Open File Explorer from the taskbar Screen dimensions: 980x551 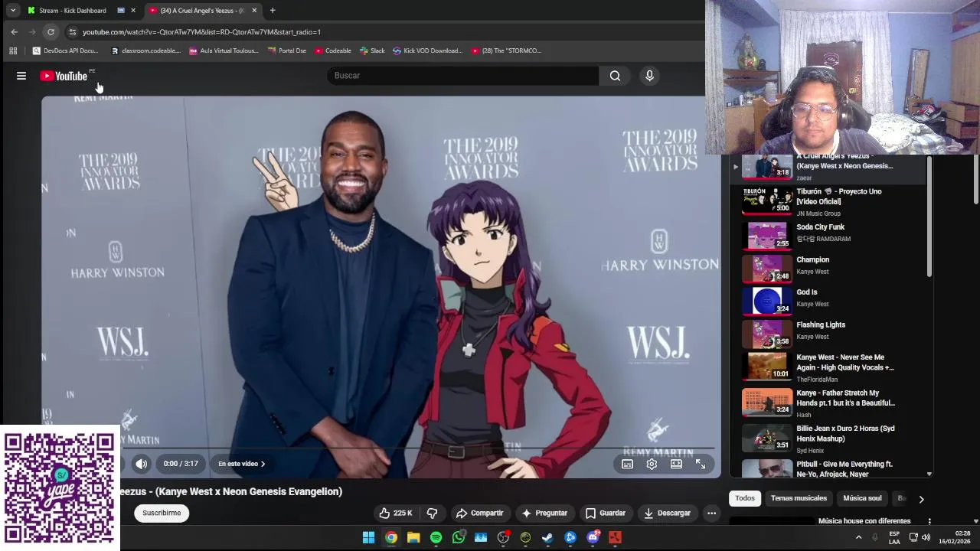413,538
